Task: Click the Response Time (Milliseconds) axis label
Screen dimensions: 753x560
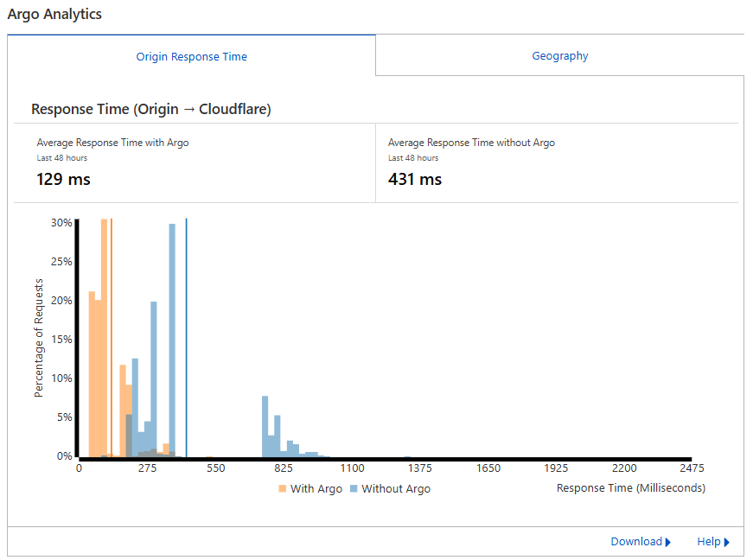Action: [x=631, y=488]
